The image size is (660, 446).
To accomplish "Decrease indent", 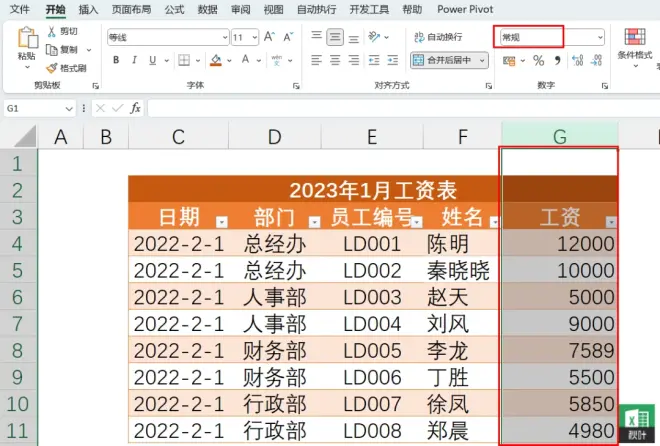I will (x=374, y=60).
